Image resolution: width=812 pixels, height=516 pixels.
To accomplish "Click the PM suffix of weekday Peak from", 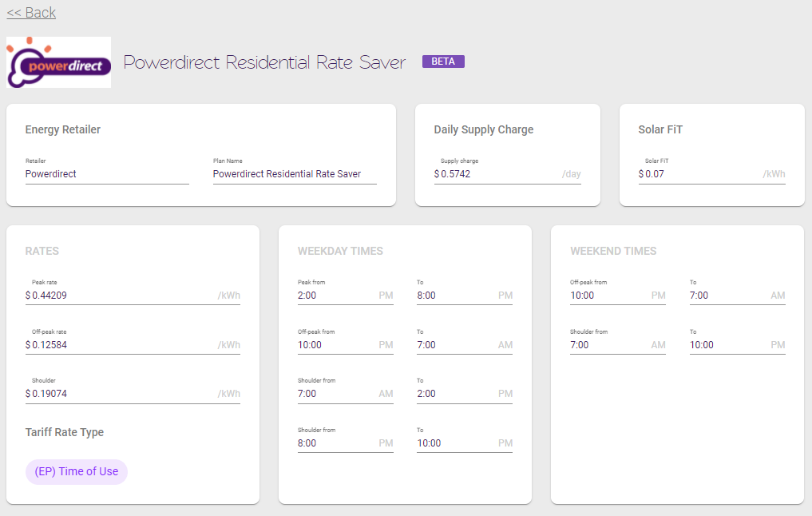I will pos(386,296).
